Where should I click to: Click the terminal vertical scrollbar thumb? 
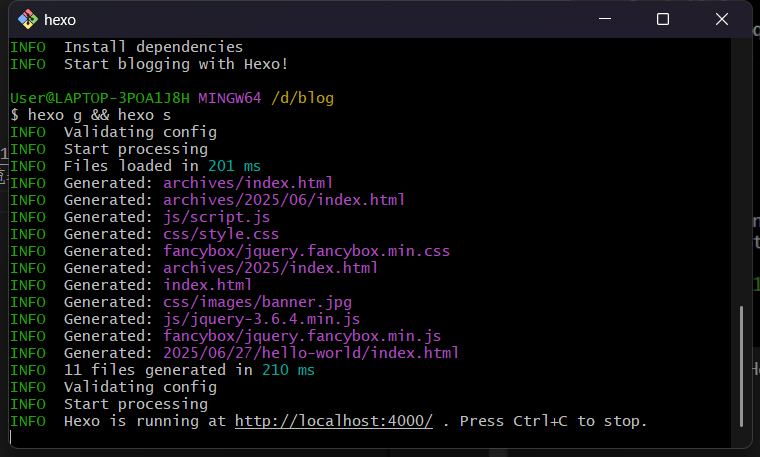click(x=741, y=366)
